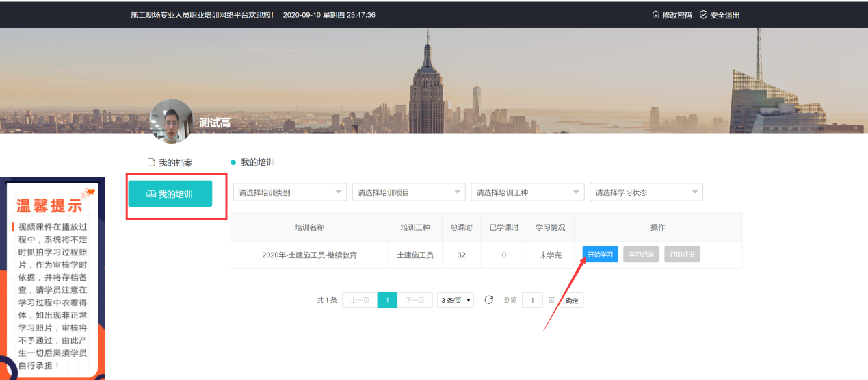Click the document icon beside 我的档案

coord(152,162)
